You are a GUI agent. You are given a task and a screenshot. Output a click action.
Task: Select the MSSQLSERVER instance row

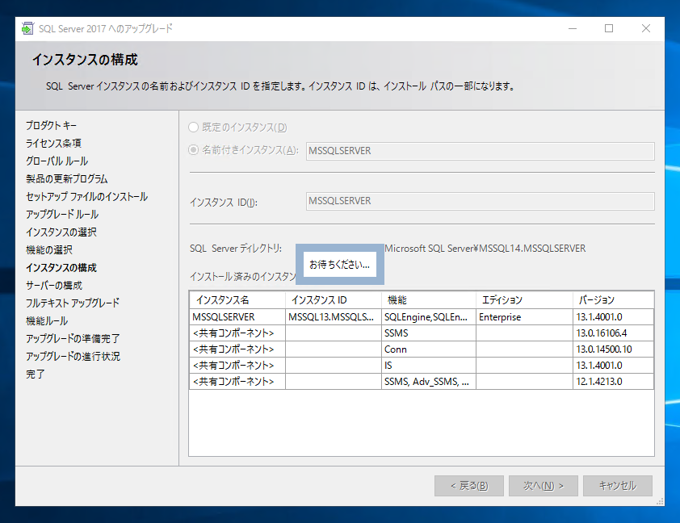pos(422,317)
